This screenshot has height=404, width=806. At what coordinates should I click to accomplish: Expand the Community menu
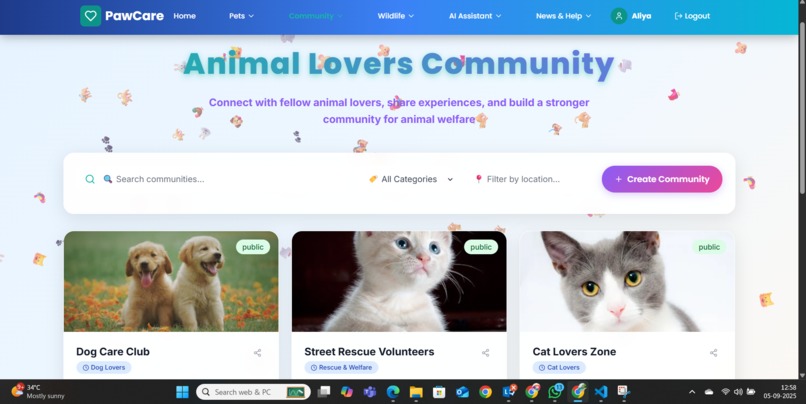point(316,16)
